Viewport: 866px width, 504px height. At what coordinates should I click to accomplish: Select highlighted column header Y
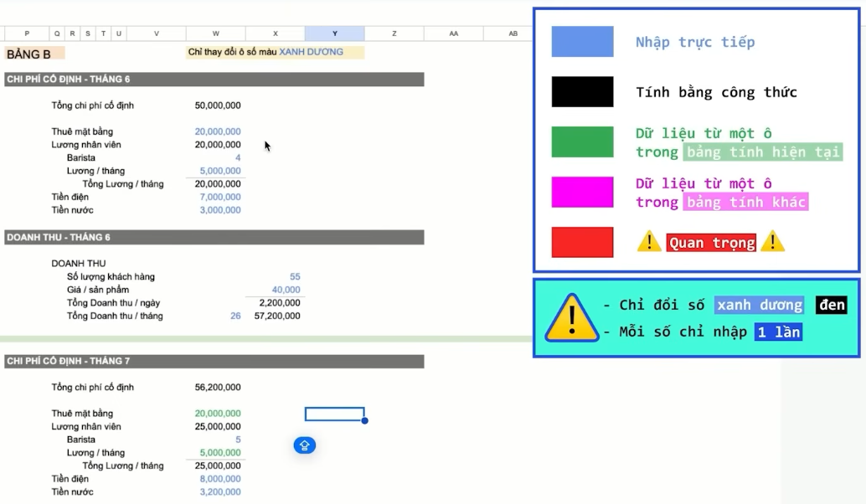click(335, 33)
